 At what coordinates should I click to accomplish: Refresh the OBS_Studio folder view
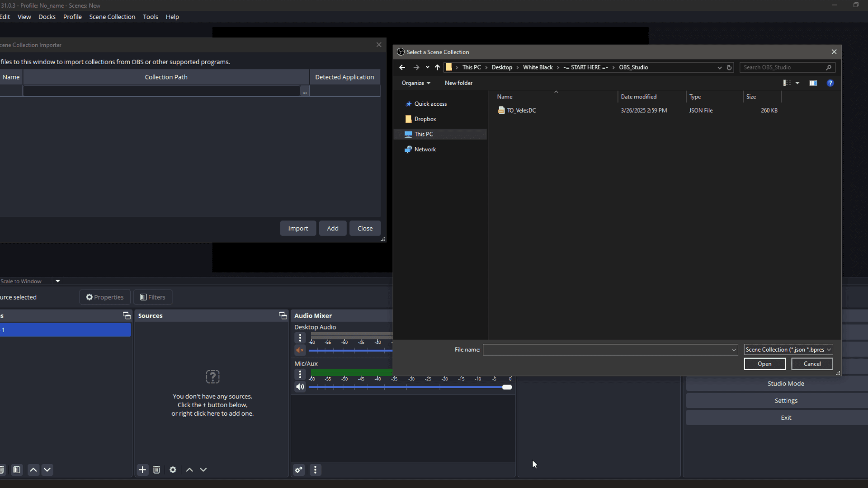(729, 67)
